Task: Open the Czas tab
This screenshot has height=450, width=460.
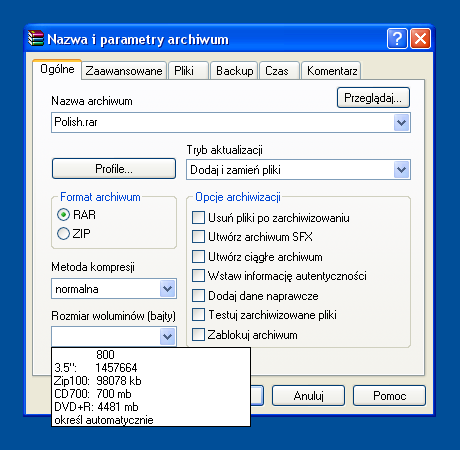Action: point(279,71)
